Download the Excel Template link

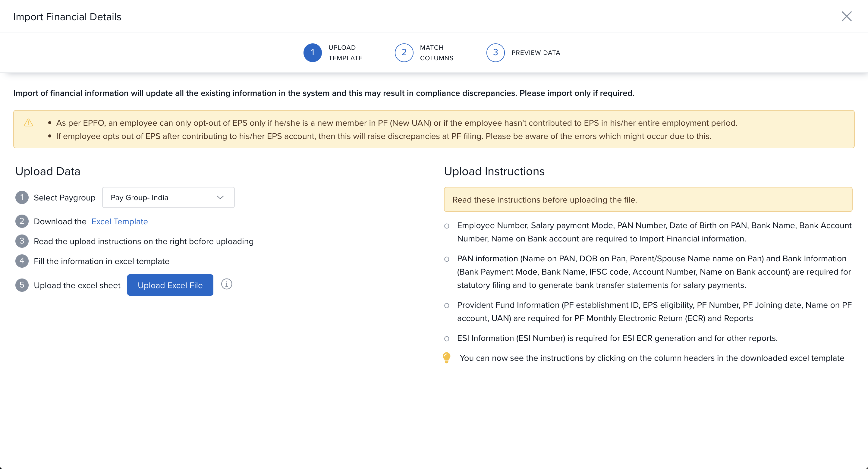tap(119, 221)
